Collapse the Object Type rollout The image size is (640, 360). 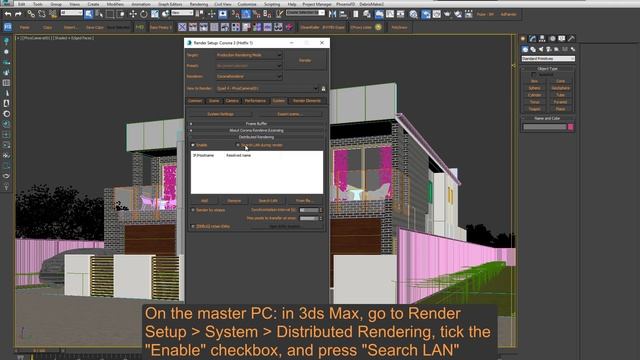point(547,69)
